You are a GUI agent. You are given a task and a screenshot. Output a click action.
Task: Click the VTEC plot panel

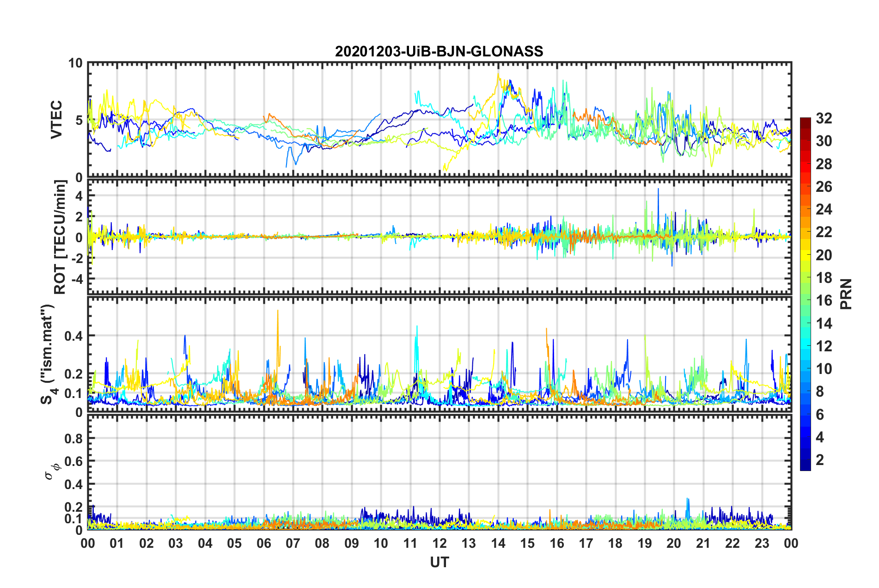point(439,120)
